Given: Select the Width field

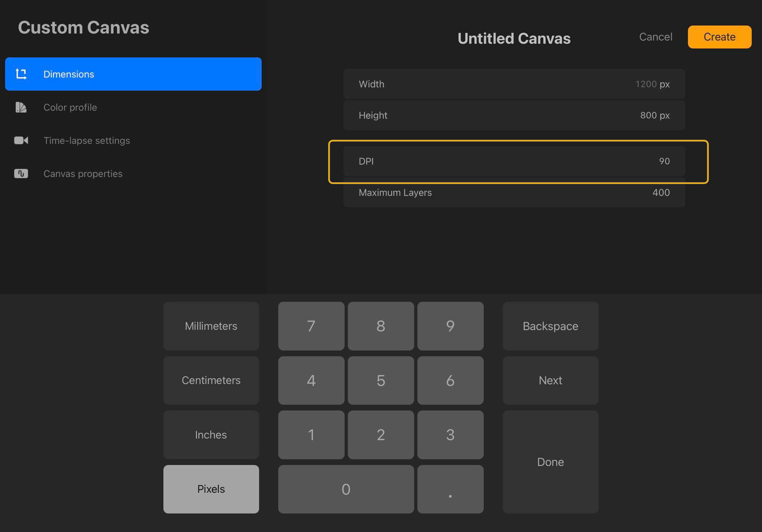Looking at the screenshot, I should [x=514, y=84].
